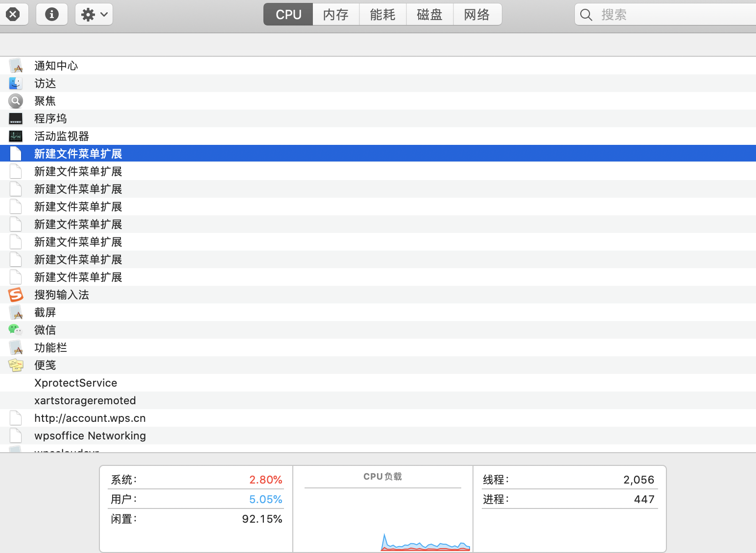Viewport: 756px width, 553px height.
Task: Click the CPU负载 load graph
Action: (x=382, y=519)
